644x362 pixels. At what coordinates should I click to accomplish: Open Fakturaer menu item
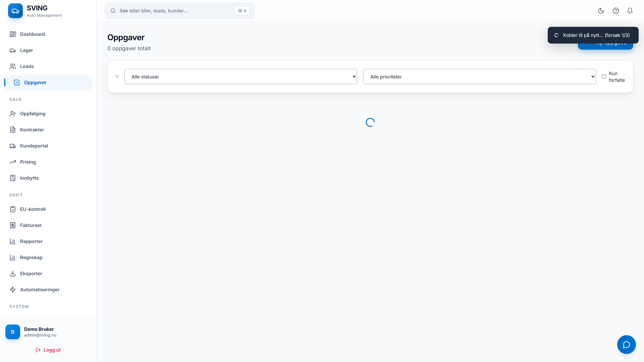coord(48,225)
